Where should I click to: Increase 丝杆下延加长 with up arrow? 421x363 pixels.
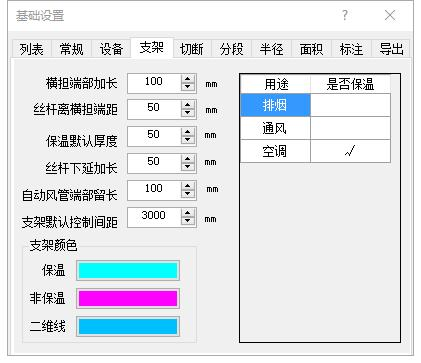click(x=188, y=159)
